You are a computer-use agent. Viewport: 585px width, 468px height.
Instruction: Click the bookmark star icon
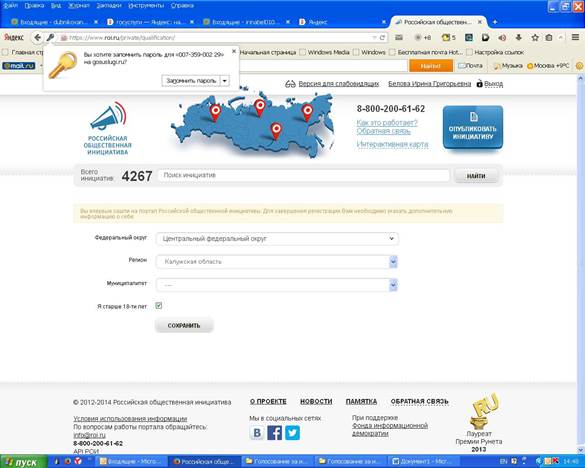point(535,37)
